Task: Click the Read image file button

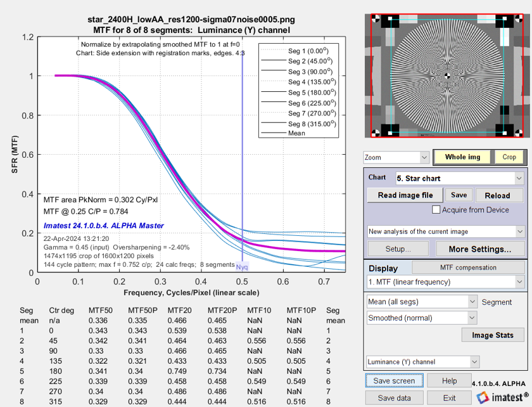Action: [405, 195]
